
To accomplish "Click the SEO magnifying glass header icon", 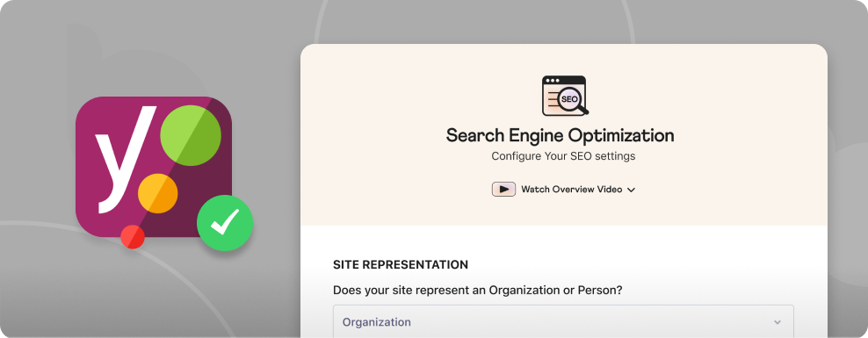I will pos(565,96).
